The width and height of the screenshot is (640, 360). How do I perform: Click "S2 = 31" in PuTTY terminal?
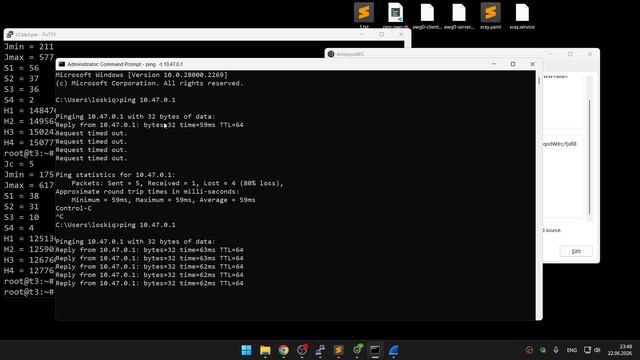[22, 207]
